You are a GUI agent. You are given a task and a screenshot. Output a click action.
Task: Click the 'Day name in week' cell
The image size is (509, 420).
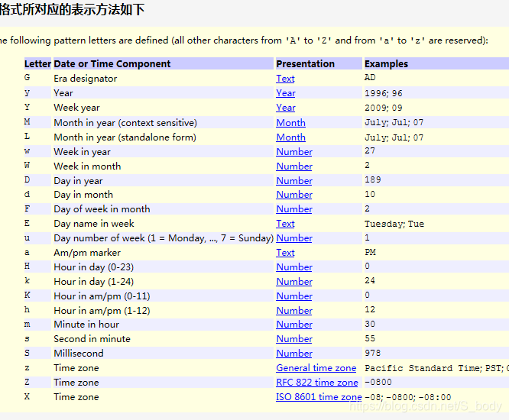[94, 224]
